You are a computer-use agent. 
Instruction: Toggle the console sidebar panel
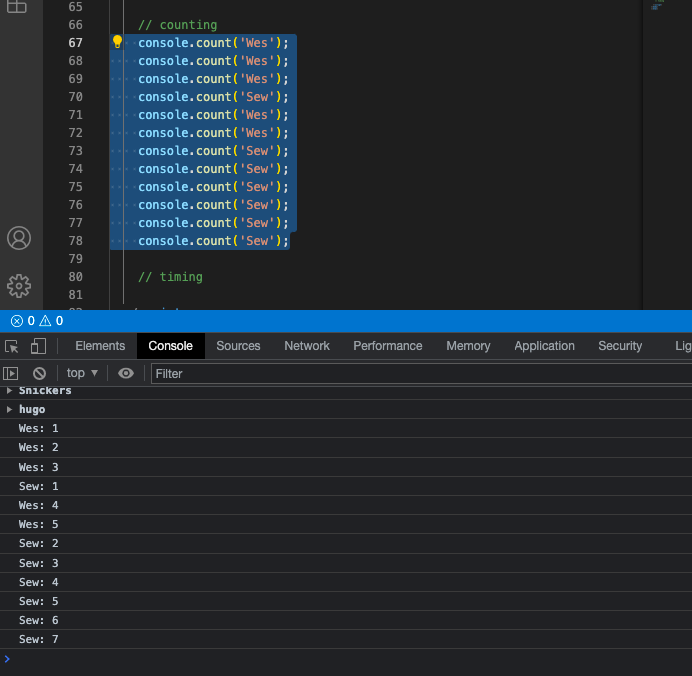pyautogui.click(x=11, y=373)
